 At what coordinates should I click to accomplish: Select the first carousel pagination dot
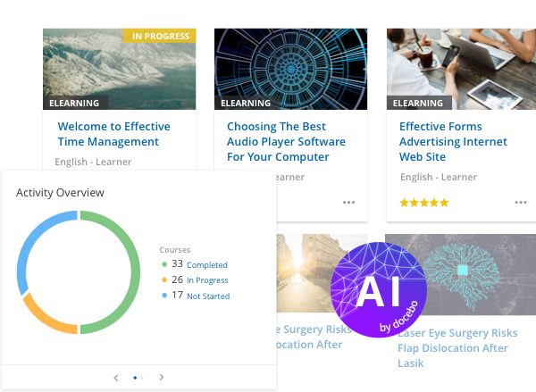135,378
